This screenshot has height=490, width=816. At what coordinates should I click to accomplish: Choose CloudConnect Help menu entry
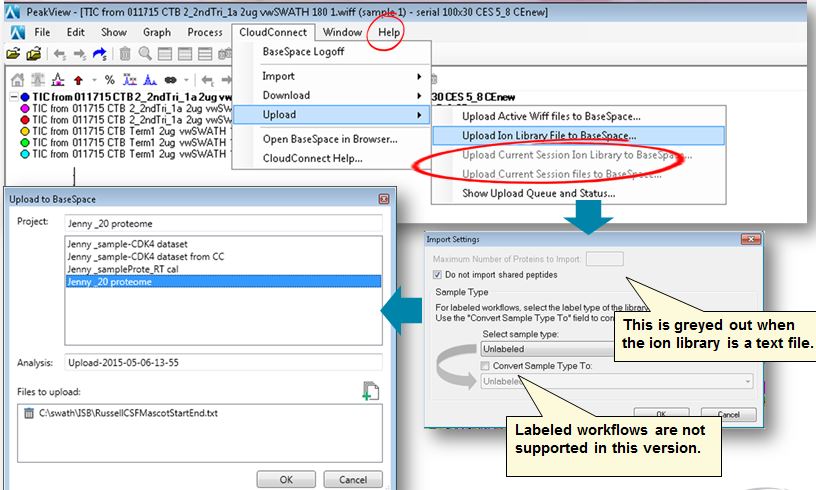[312, 159]
